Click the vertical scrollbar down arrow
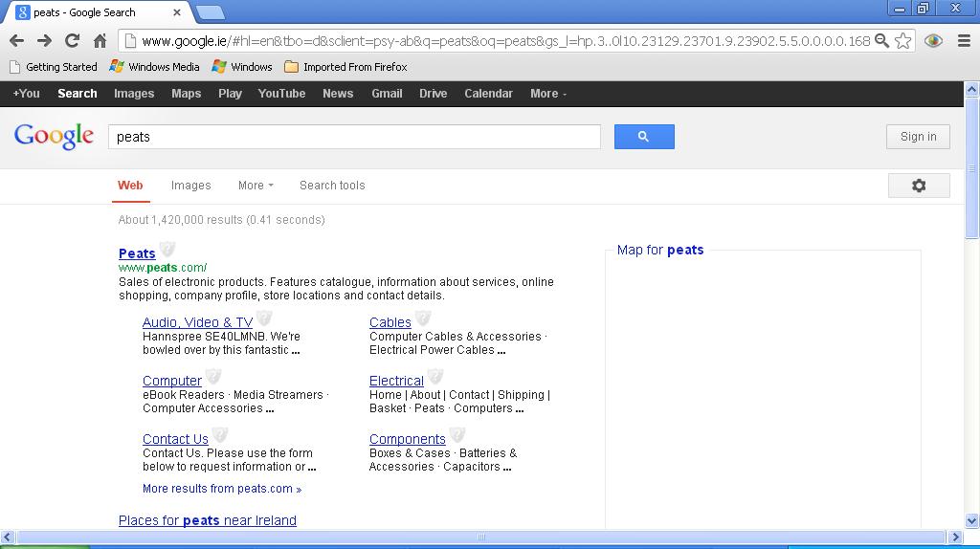This screenshot has height=549, width=980. (x=972, y=520)
